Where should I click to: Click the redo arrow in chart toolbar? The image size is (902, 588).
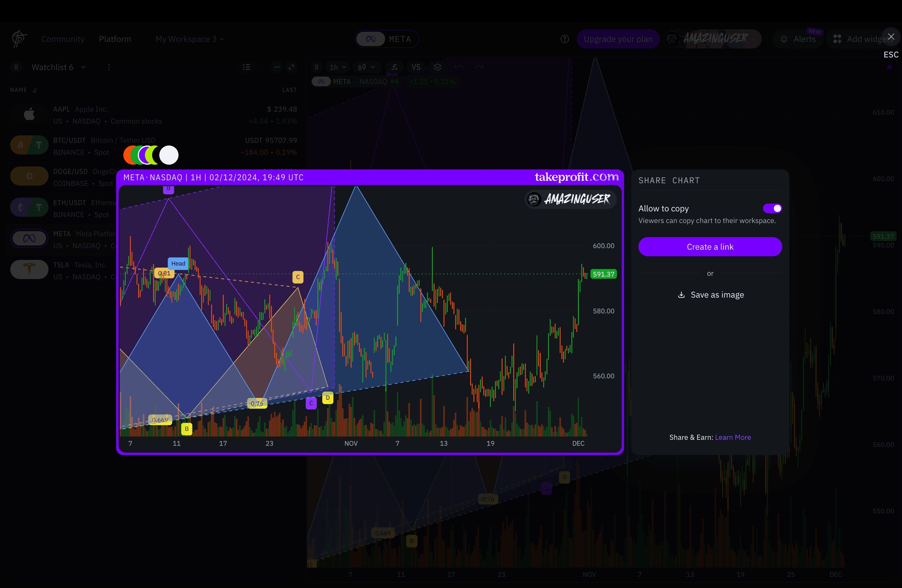[x=479, y=67]
